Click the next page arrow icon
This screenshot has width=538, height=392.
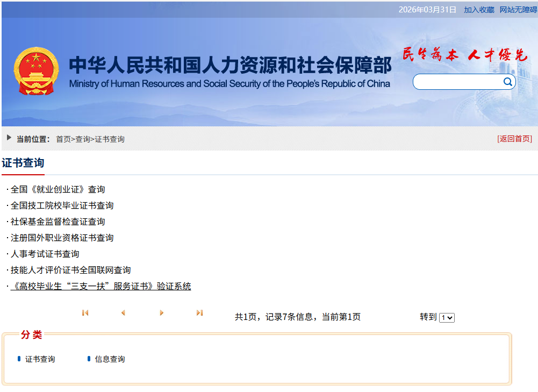point(161,313)
